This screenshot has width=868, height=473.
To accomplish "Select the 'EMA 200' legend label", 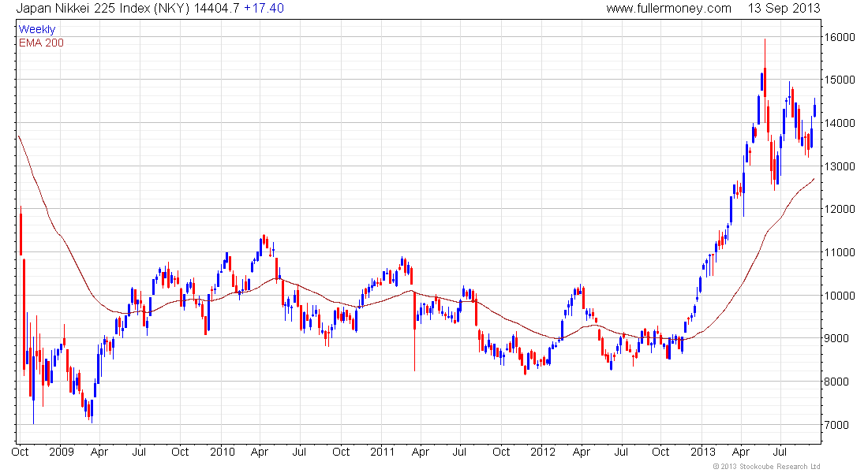I will [42, 43].
